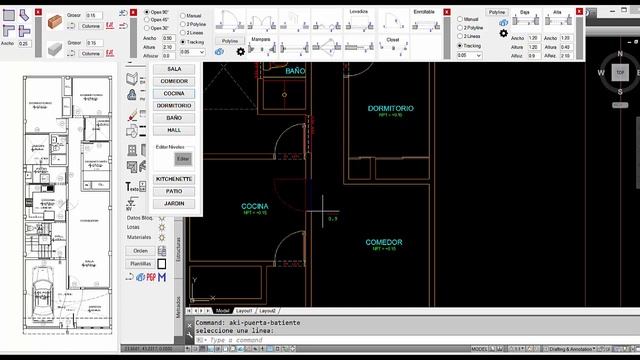The image size is (640, 360).
Task: Click the Orden button
Action: pyautogui.click(x=140, y=251)
